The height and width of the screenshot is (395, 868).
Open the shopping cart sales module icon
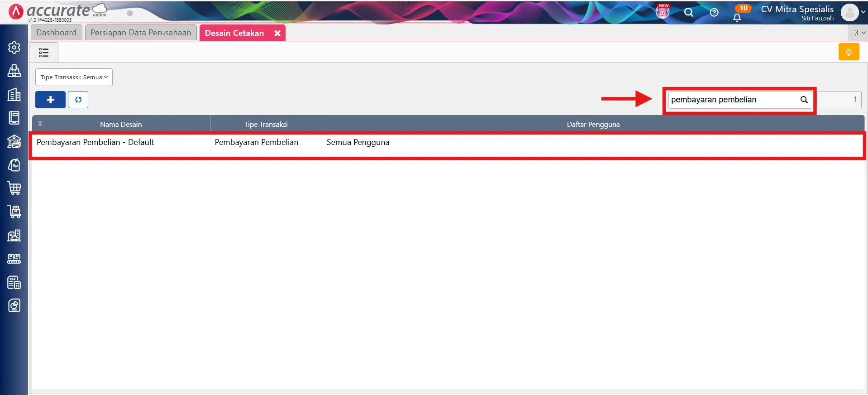(x=14, y=188)
